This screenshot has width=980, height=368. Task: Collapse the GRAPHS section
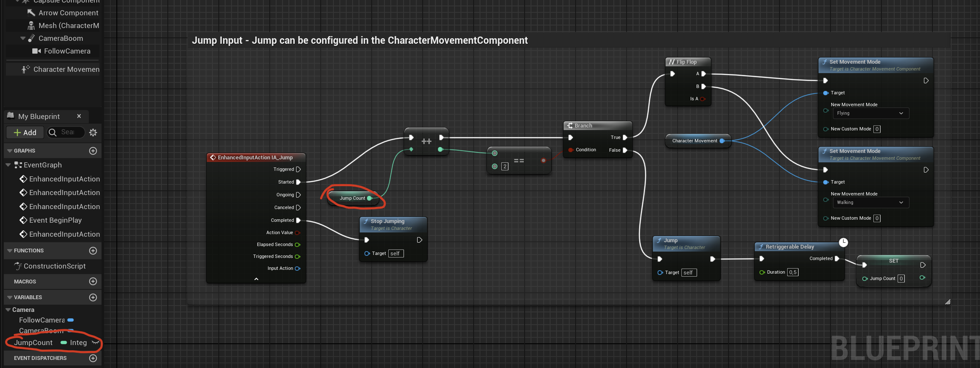[10, 151]
